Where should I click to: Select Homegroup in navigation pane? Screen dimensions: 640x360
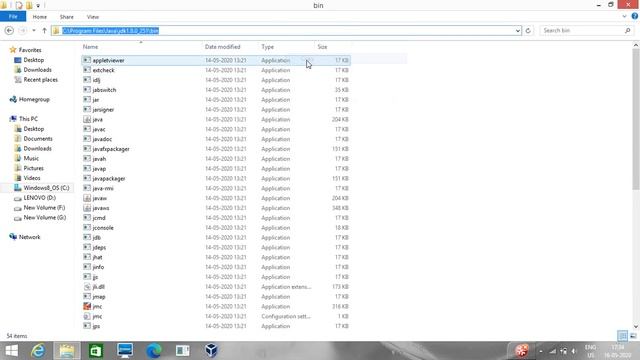click(34, 99)
